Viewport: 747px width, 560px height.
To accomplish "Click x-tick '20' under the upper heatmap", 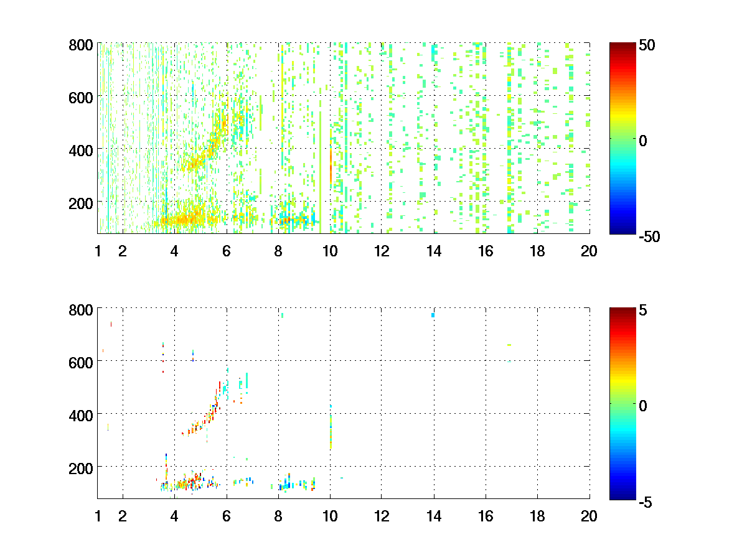I will pyautogui.click(x=589, y=251).
